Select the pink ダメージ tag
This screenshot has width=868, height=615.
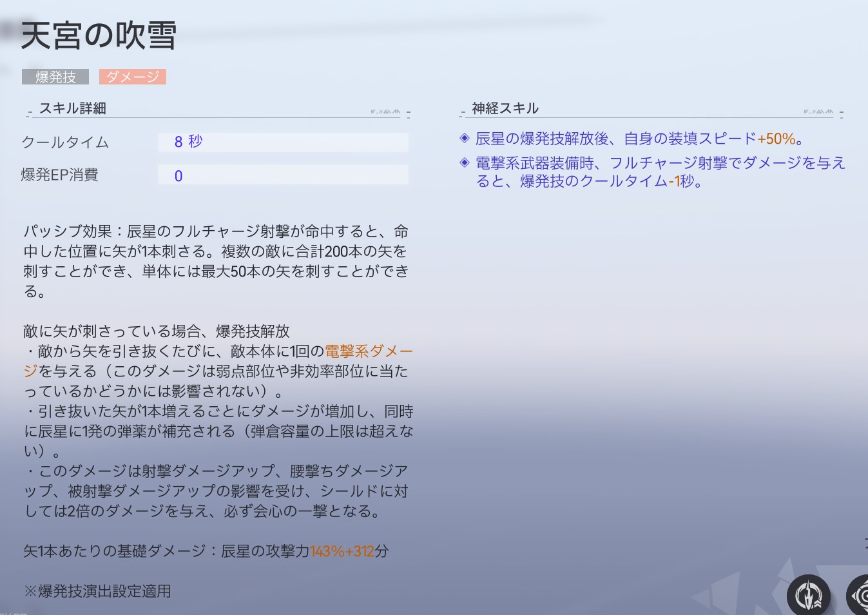click(133, 77)
